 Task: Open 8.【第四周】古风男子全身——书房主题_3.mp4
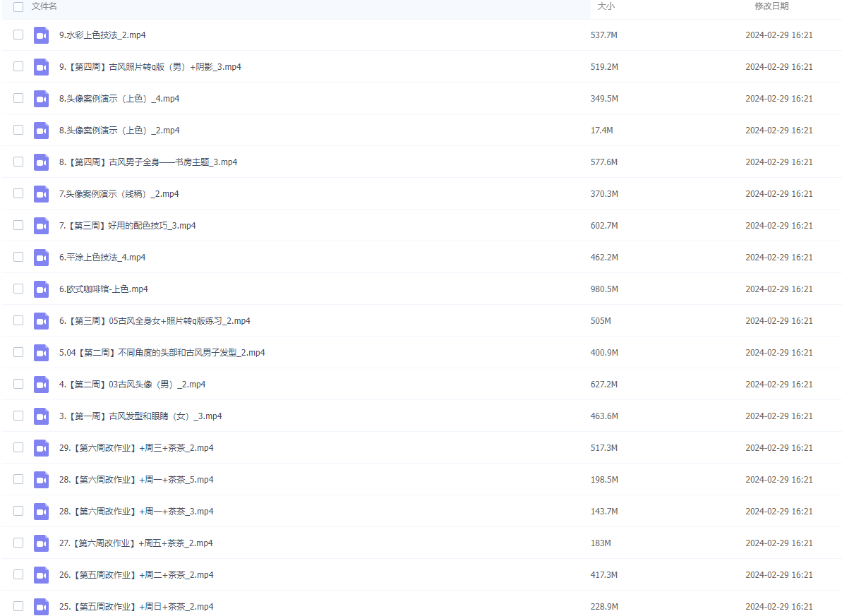coord(148,162)
